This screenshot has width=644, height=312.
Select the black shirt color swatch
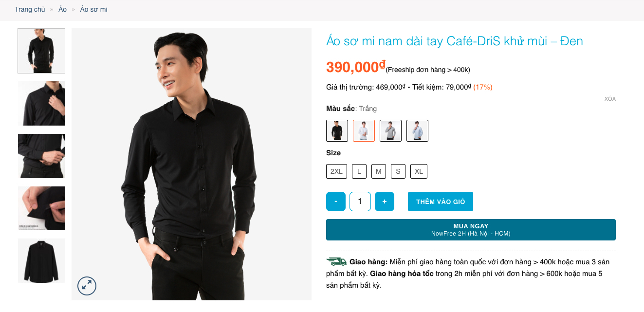point(337,130)
